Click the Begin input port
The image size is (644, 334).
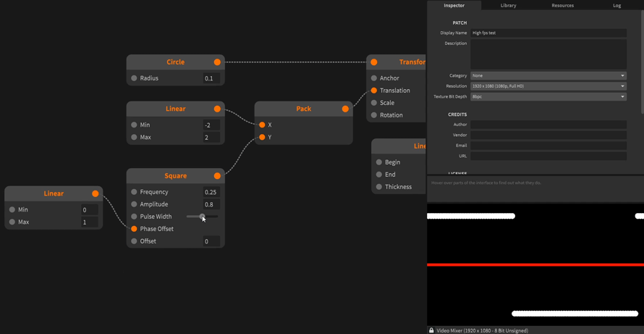click(379, 162)
